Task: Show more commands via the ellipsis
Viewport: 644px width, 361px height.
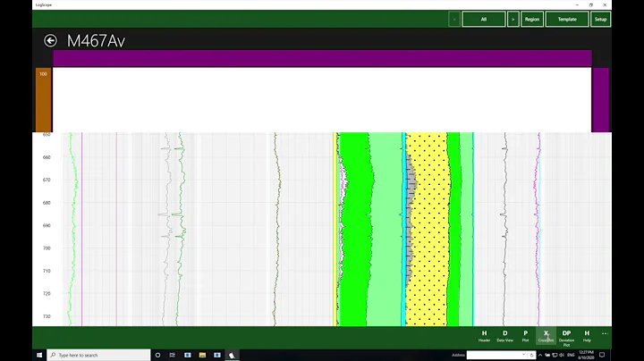Action: (x=605, y=333)
